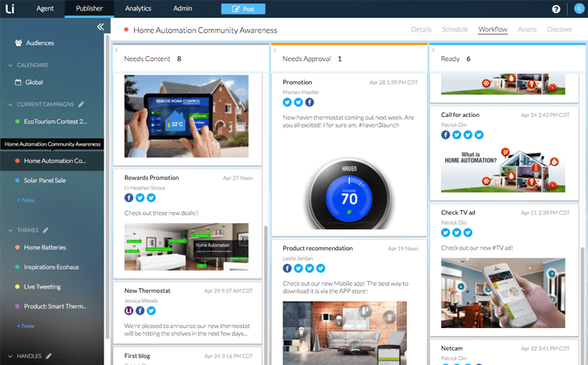Click first Twitter icon on Promotion card
588x365 pixels.
(x=287, y=102)
